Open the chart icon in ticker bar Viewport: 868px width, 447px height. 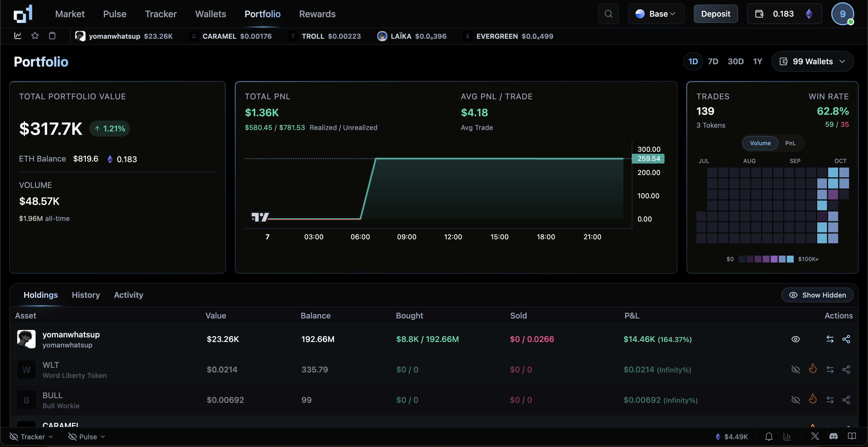pyautogui.click(x=18, y=36)
